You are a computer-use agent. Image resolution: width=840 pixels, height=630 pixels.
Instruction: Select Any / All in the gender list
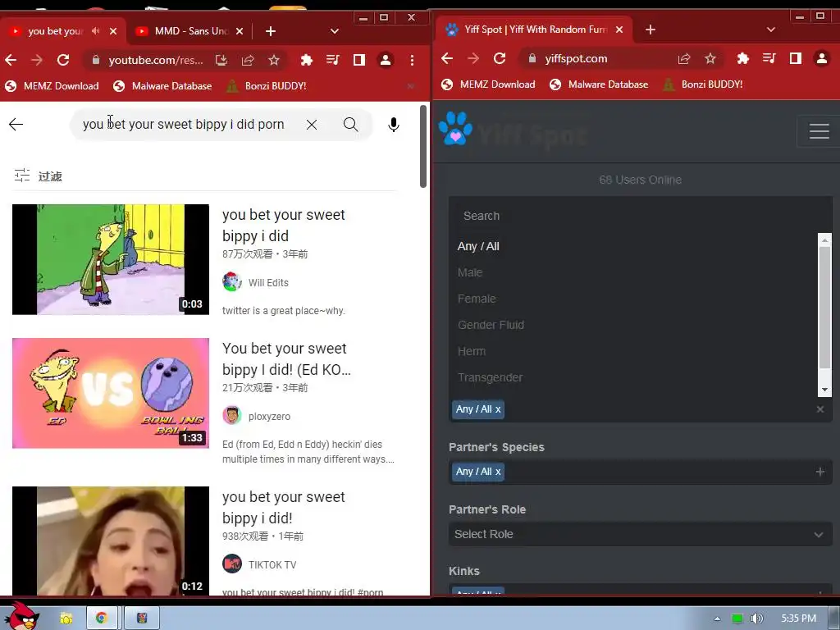(478, 246)
